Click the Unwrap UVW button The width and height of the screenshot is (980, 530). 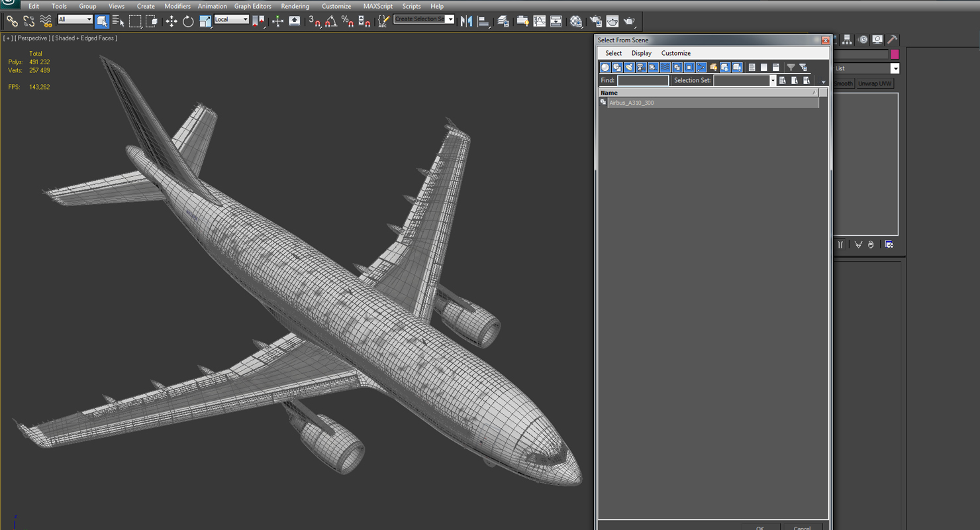point(875,83)
